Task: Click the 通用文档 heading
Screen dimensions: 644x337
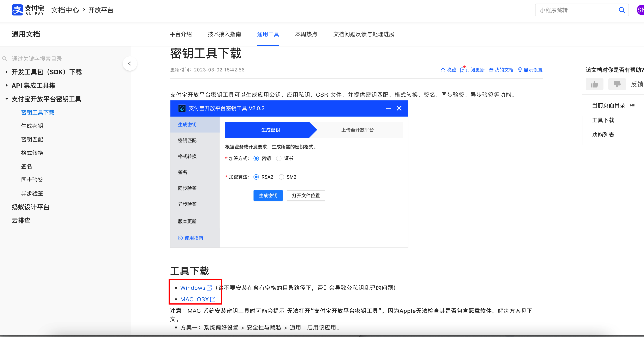Action: [26, 34]
